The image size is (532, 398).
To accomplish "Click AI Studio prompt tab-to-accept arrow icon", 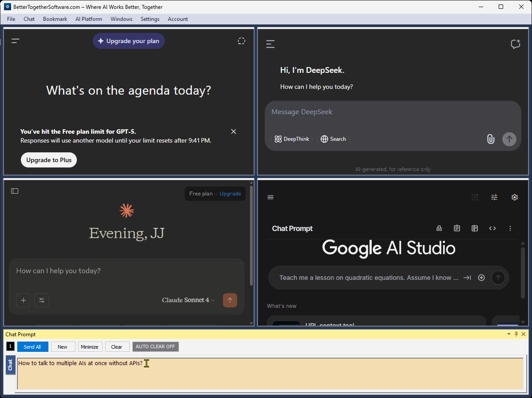I will (467, 278).
